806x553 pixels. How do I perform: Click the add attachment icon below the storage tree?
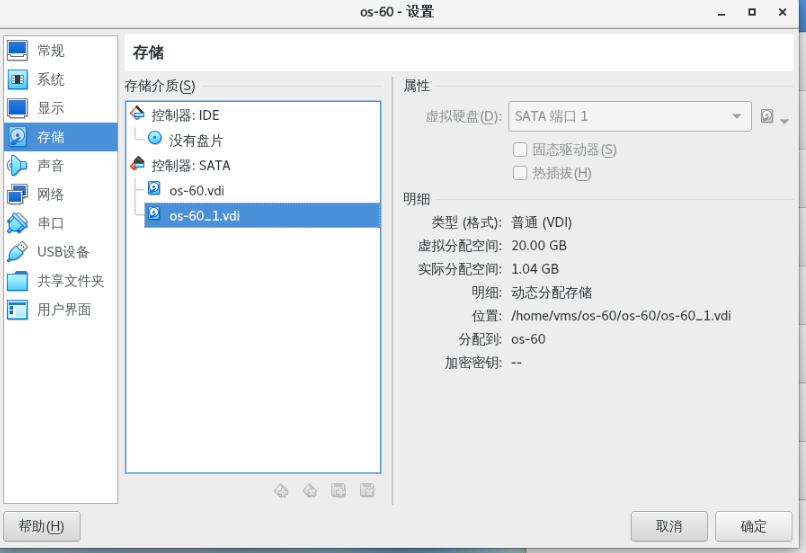(339, 490)
